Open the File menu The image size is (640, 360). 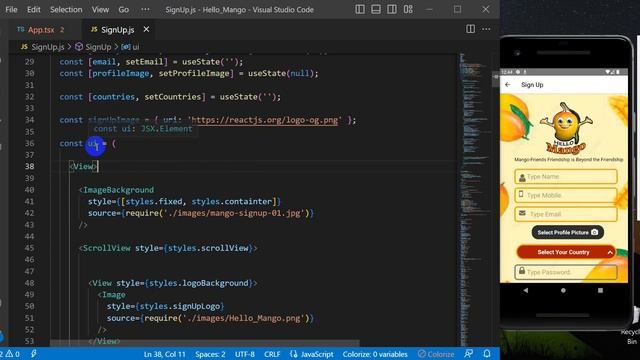coord(11,9)
